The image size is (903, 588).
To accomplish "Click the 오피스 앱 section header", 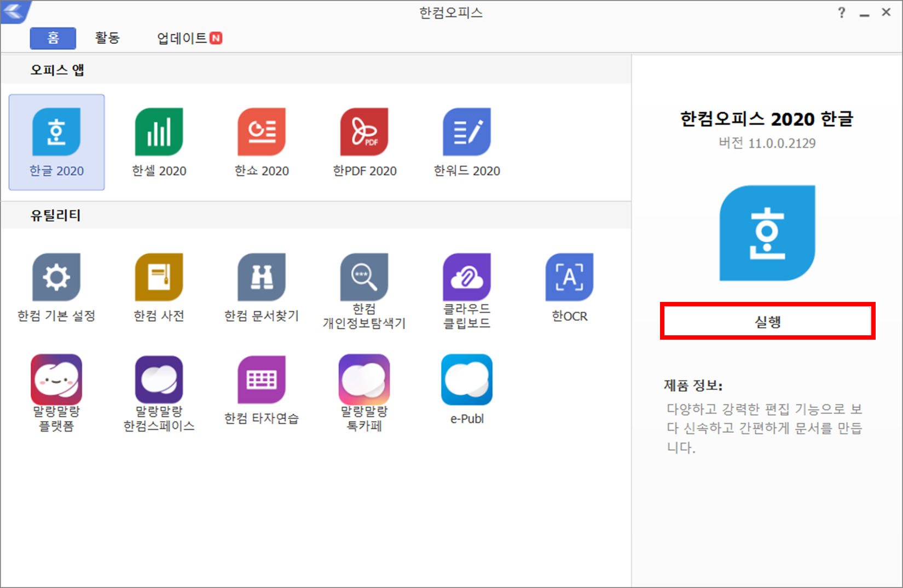I will [x=57, y=70].
